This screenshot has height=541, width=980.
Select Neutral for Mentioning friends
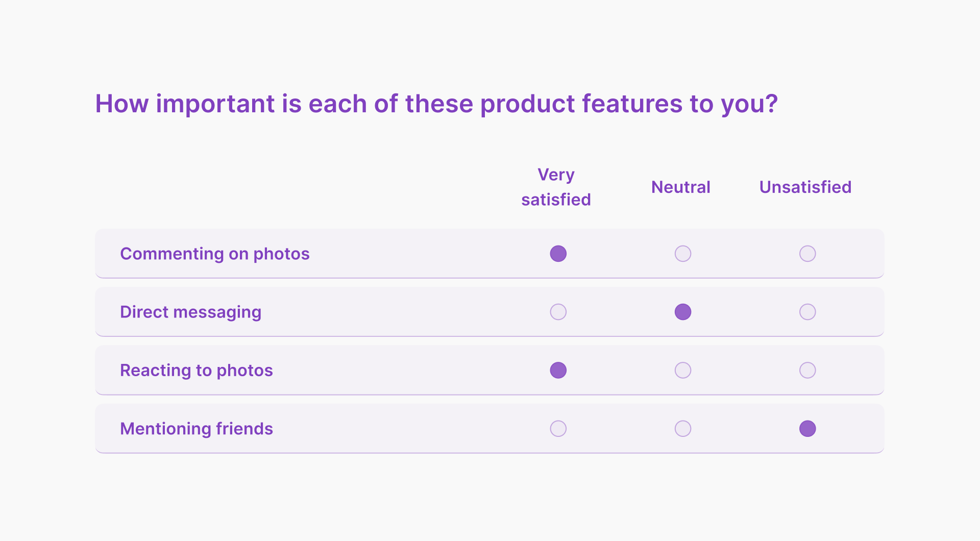[x=683, y=429]
